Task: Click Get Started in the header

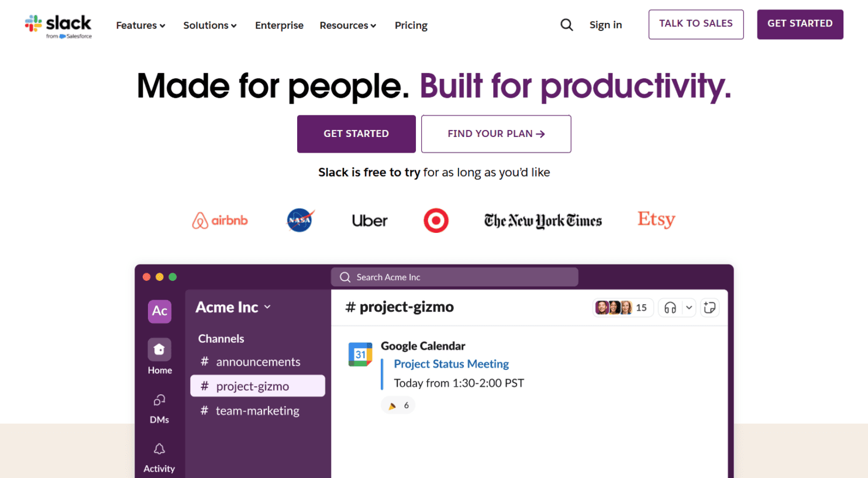Action: coord(800,24)
